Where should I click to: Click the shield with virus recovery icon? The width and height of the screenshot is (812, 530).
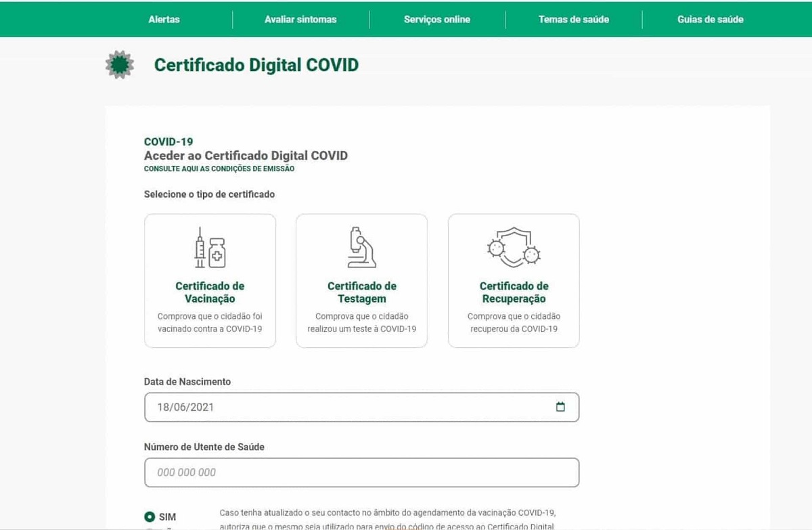click(514, 248)
